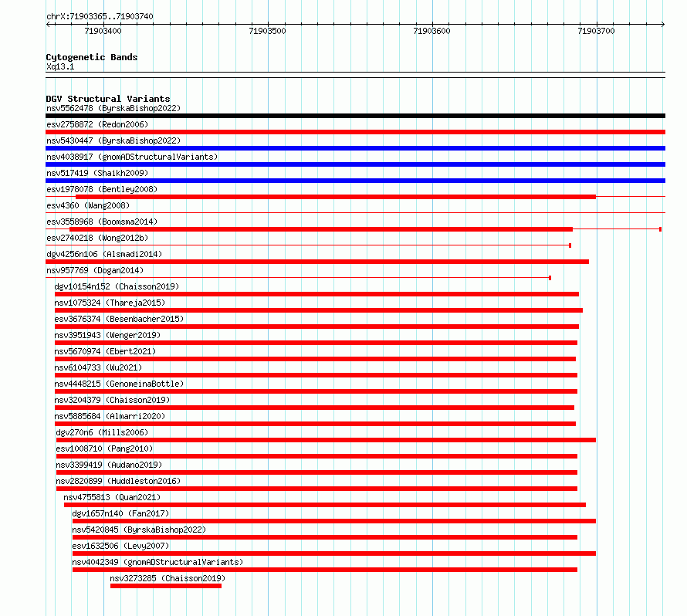Viewport: 687px width, 616px height.
Task: Click red bar under dgv270n6 (Mills2006)
Action: 326,440
